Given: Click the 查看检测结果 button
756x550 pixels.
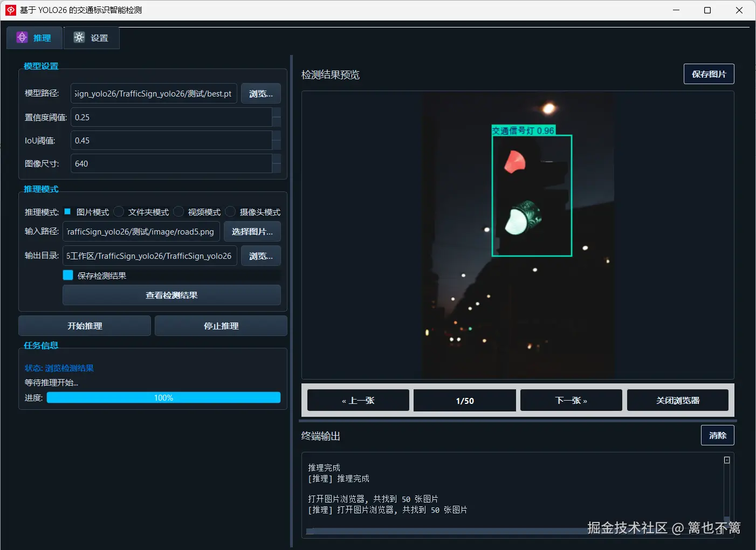Looking at the screenshot, I should pyautogui.click(x=171, y=295).
